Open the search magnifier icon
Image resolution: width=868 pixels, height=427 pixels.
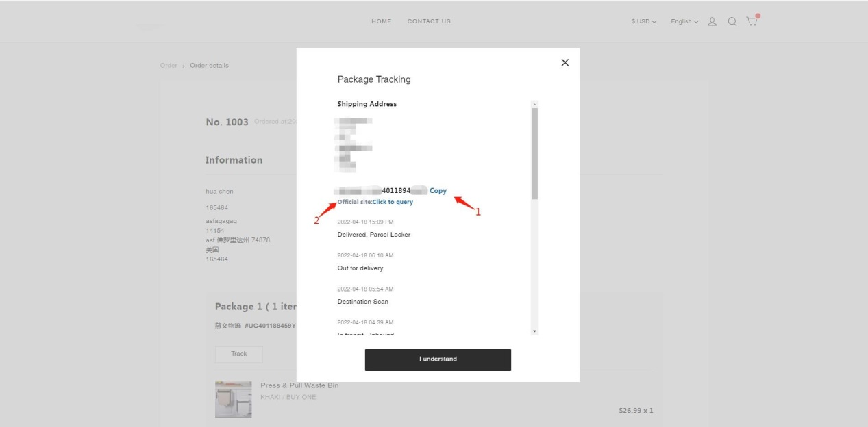point(732,22)
